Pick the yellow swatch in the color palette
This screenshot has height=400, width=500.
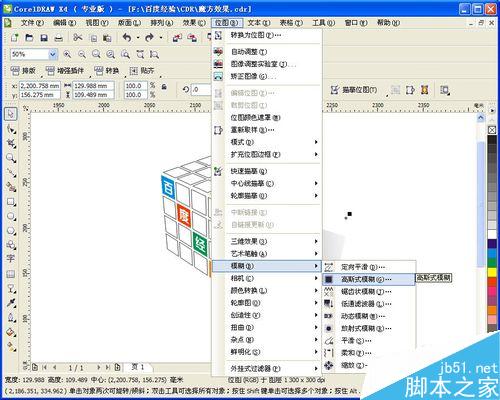(x=492, y=273)
